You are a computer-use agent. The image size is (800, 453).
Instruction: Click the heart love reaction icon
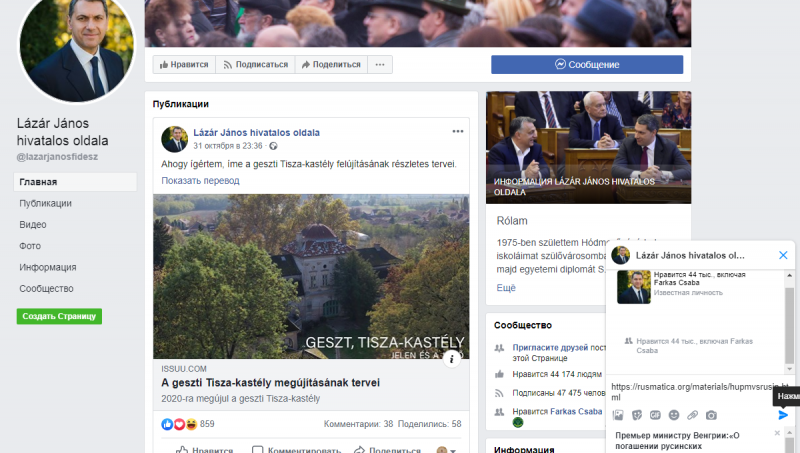(179, 424)
